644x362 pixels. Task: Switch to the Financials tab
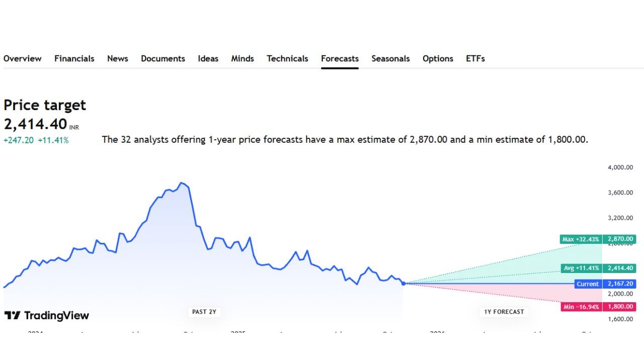[74, 59]
